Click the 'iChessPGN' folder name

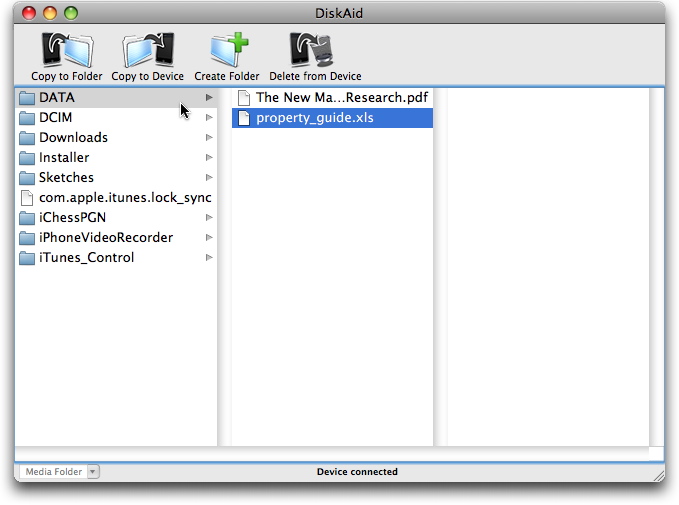coord(72,217)
